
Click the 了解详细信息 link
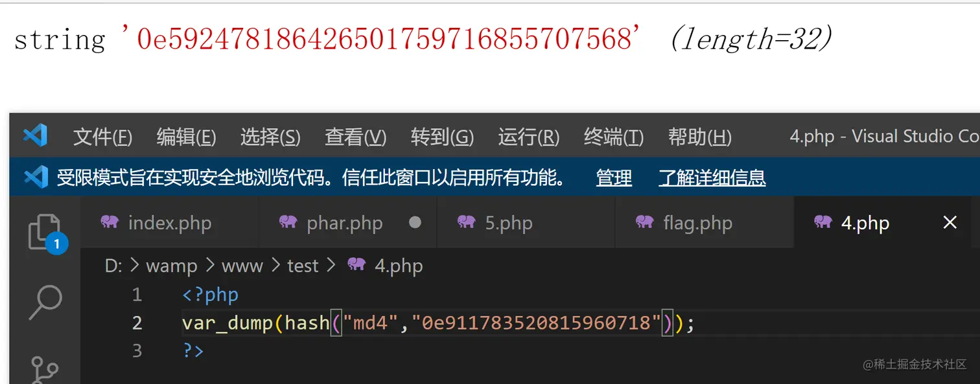click(x=712, y=177)
